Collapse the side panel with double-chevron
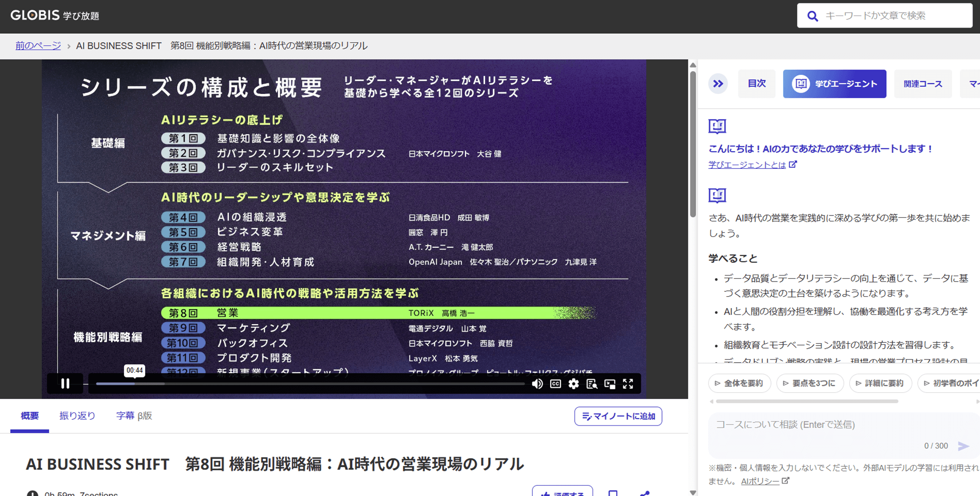Screen dimensions: 980x496 (718, 84)
